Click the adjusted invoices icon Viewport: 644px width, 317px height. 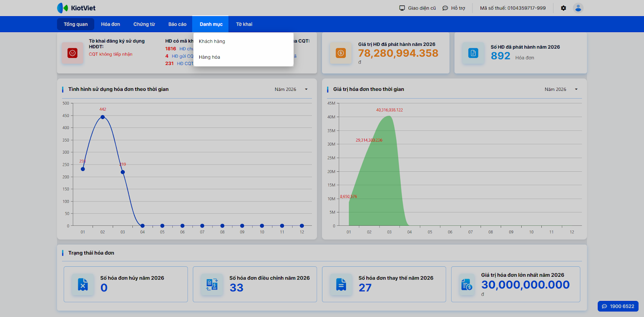[212, 284]
